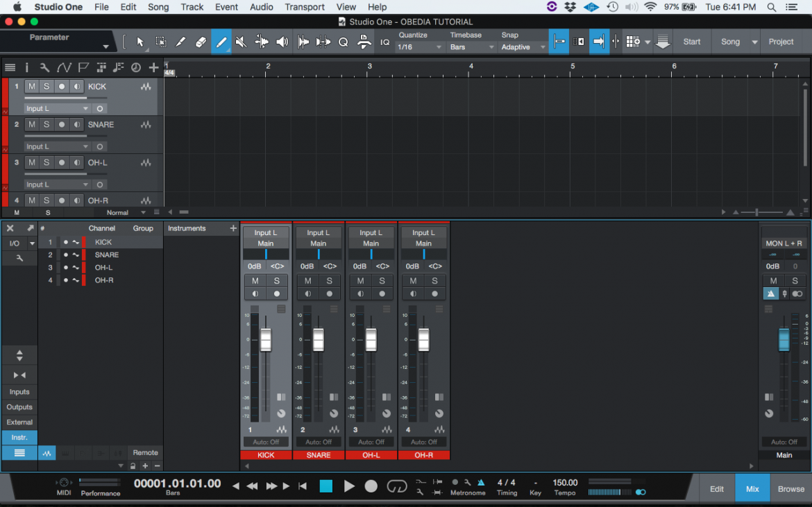Image resolution: width=812 pixels, height=507 pixels.
Task: Mute the KICK track
Action: pyautogui.click(x=31, y=86)
